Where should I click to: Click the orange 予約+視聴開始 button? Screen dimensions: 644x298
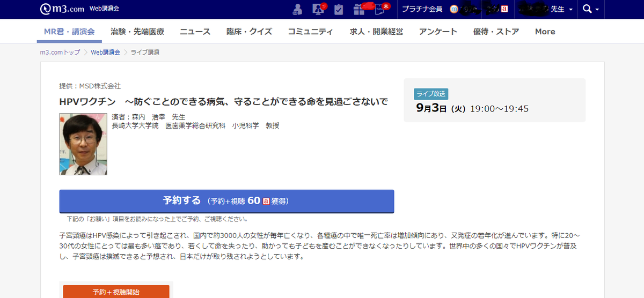coord(116,292)
